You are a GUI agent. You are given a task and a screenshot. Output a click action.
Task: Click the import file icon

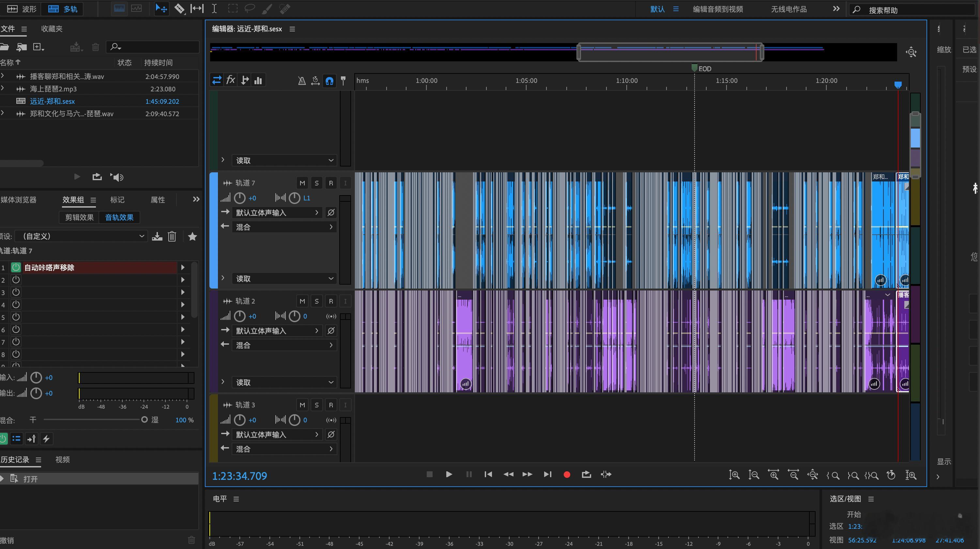(x=21, y=47)
